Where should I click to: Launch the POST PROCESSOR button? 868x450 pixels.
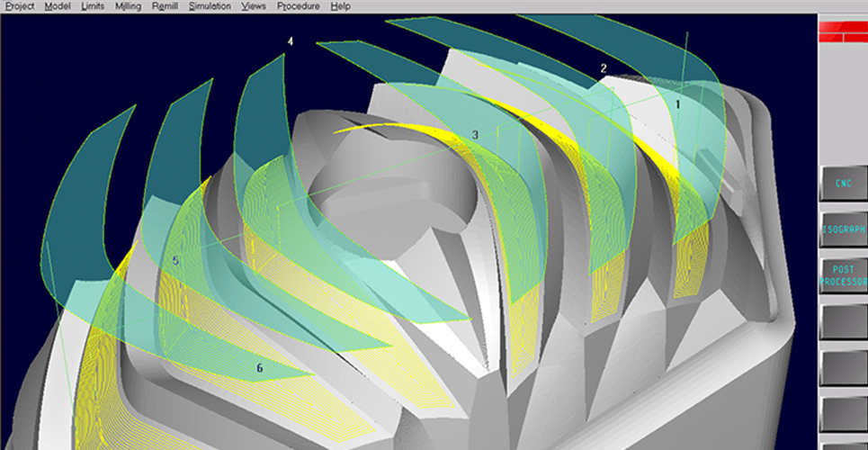(x=843, y=275)
